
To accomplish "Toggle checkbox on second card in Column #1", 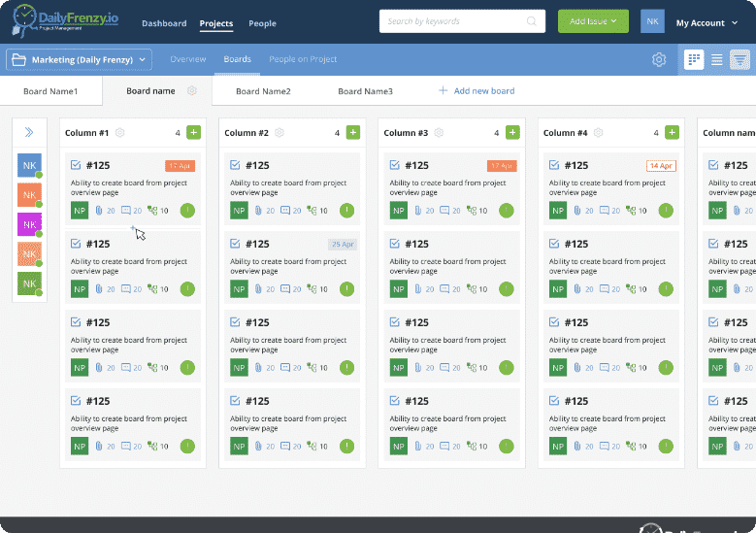I will tap(76, 244).
